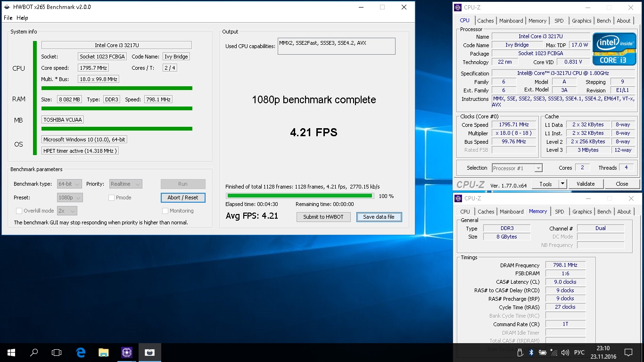Open the Overkill mode 2x dropdown

(67, 211)
